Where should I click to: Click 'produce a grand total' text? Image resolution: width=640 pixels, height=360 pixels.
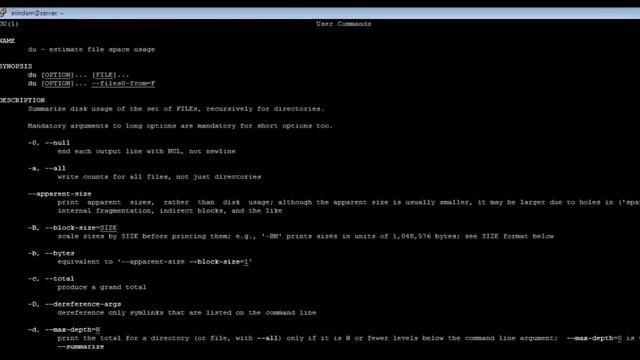102,287
